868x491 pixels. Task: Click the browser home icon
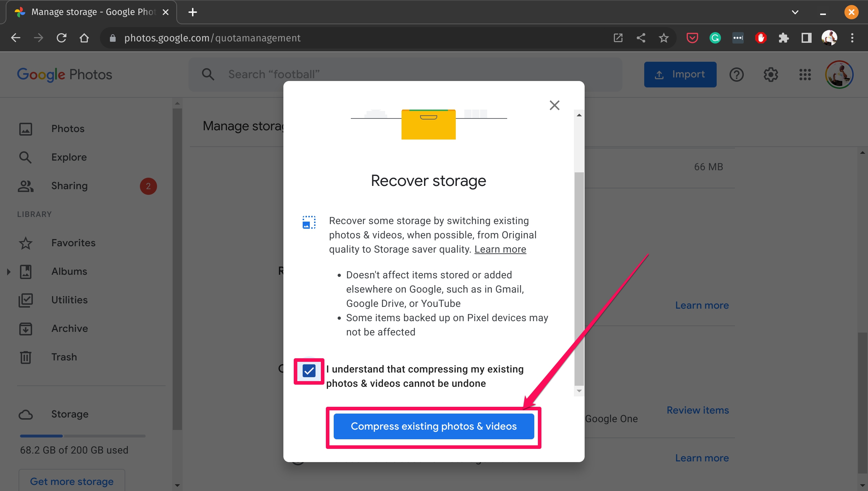click(84, 38)
